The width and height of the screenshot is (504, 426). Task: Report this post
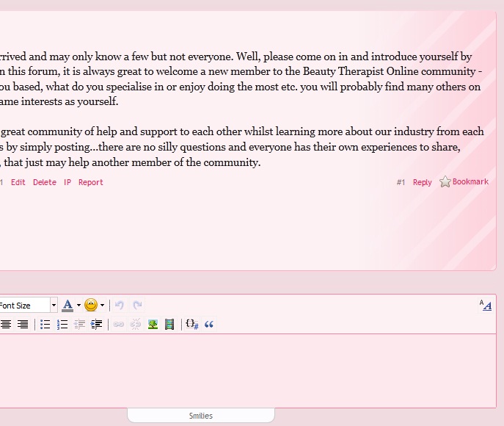(x=91, y=182)
